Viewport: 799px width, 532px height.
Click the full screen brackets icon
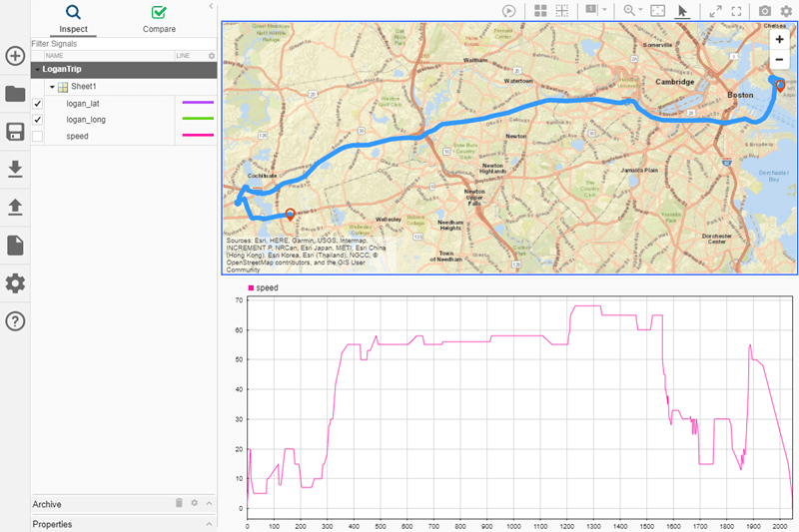coord(736,11)
